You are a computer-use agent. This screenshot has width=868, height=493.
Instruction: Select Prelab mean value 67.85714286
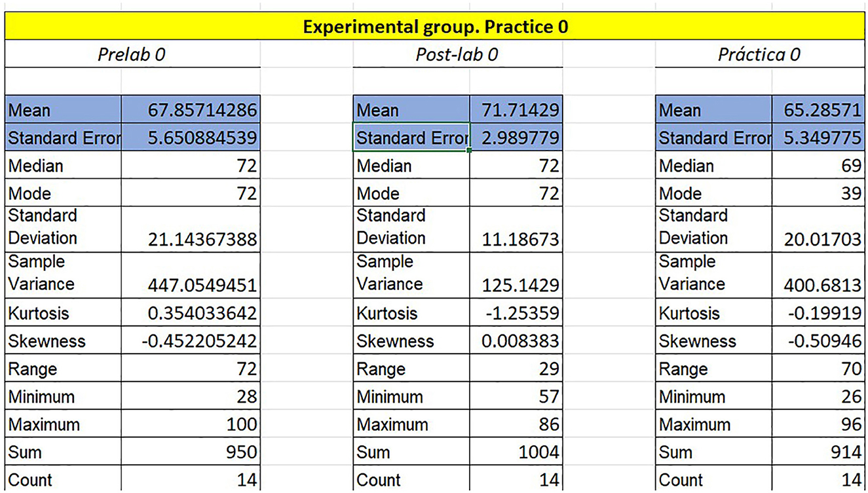[x=190, y=110]
